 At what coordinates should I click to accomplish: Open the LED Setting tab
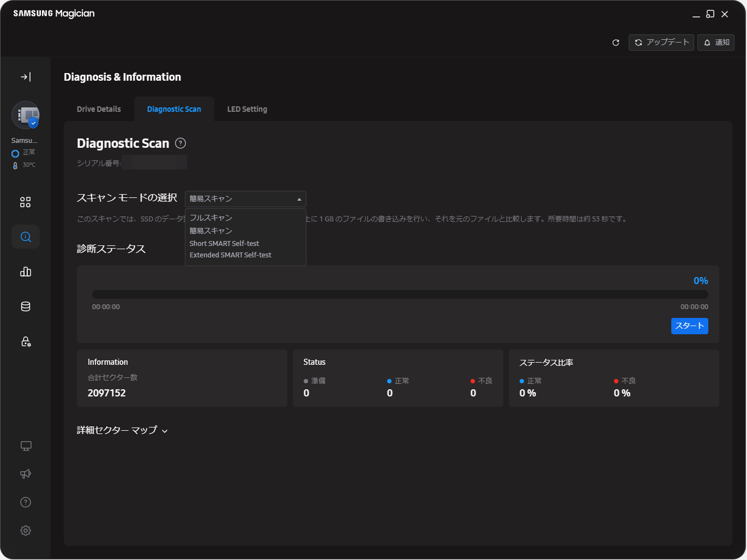pos(247,109)
